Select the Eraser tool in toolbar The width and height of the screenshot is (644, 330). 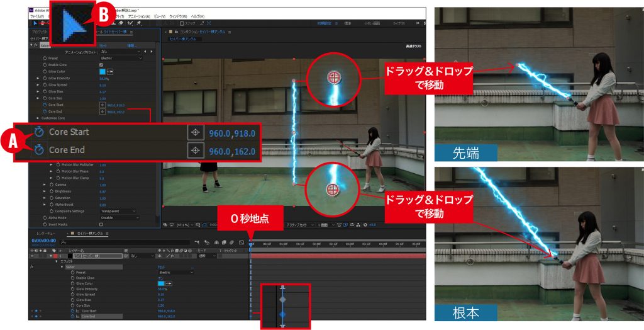coord(121,23)
